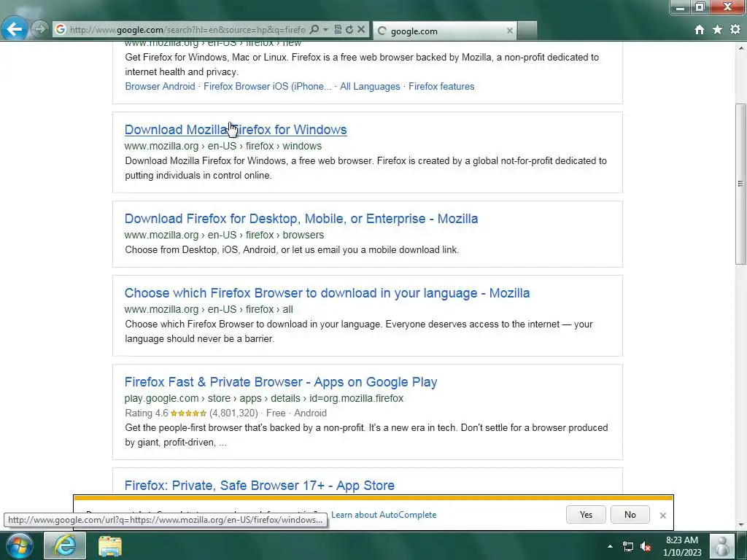Click the scrollbar down arrow

pos(740,524)
